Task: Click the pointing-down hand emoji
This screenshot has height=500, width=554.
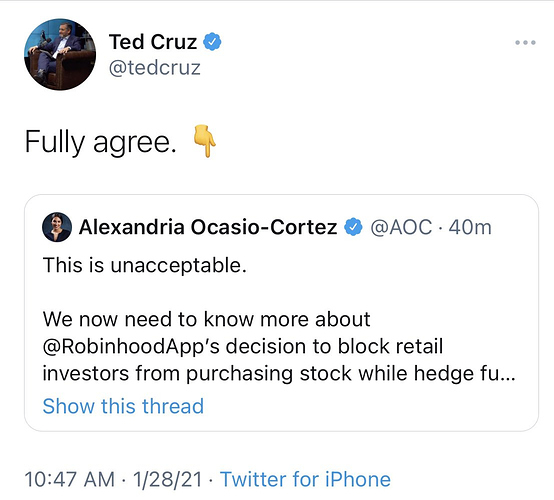Action: [x=204, y=141]
